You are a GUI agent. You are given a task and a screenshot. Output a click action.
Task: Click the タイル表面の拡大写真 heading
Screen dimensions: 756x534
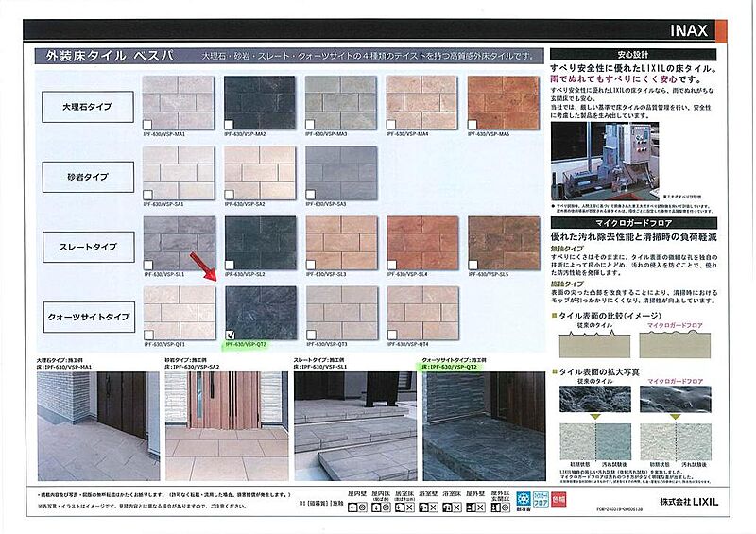tap(599, 372)
